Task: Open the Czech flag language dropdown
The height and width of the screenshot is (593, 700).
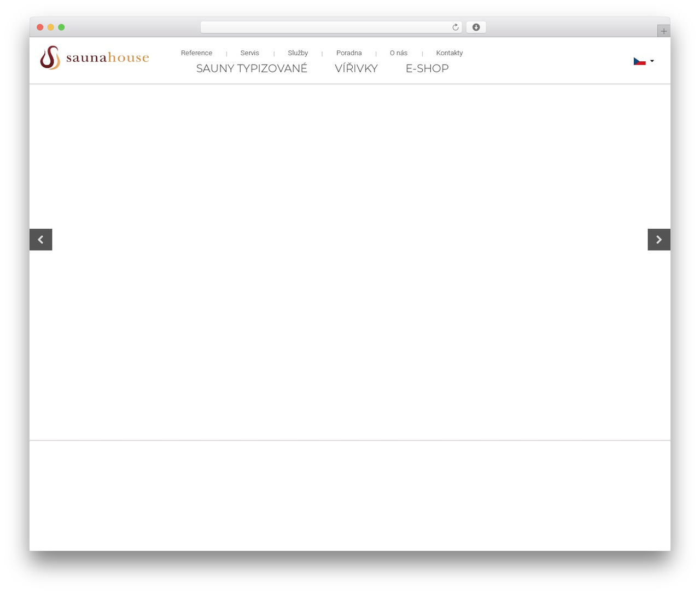Action: (x=644, y=61)
